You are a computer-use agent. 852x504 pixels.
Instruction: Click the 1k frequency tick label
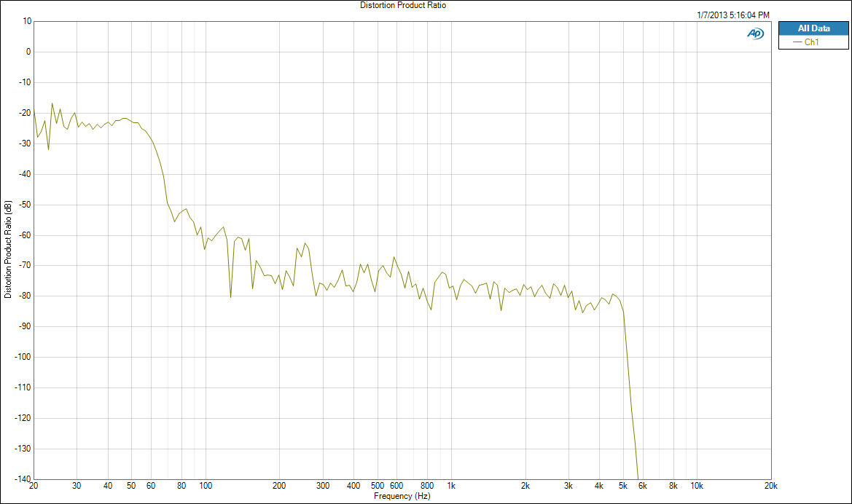pos(451,486)
